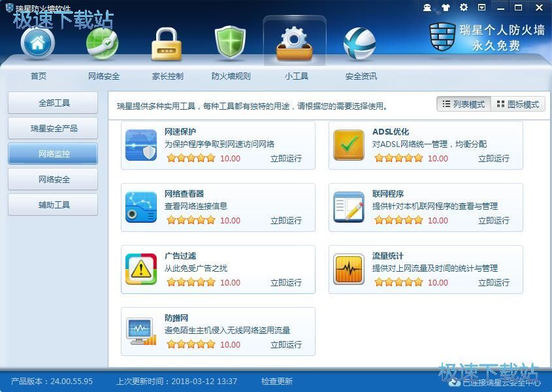Viewport: 552px width, 392px height.
Task: Select the 首页 tab label
Action: 39,76
